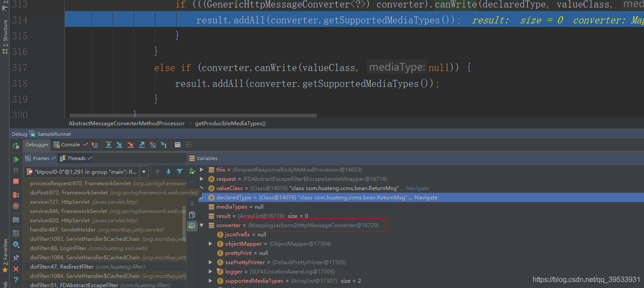Image resolution: width=644 pixels, height=288 pixels.
Task: Select frame doFilter:88, LoginFilter
Action: tap(105, 248)
